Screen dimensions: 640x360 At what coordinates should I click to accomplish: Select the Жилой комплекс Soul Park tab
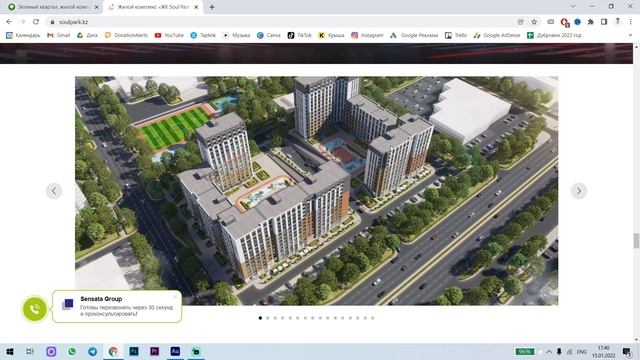pos(153,7)
